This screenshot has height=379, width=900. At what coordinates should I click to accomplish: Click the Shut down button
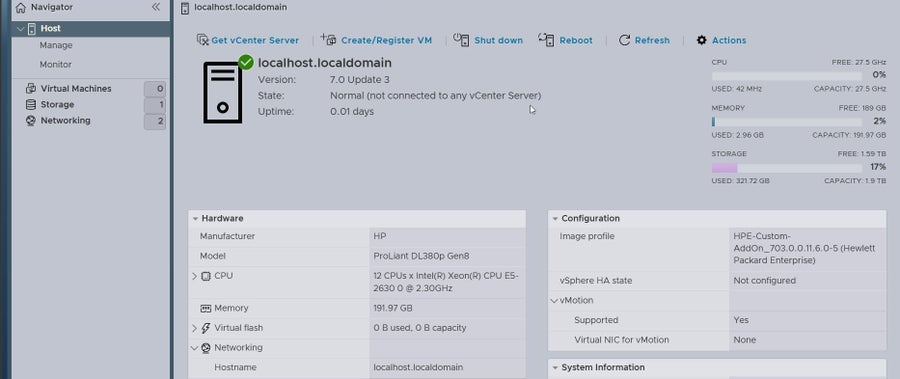(x=488, y=40)
